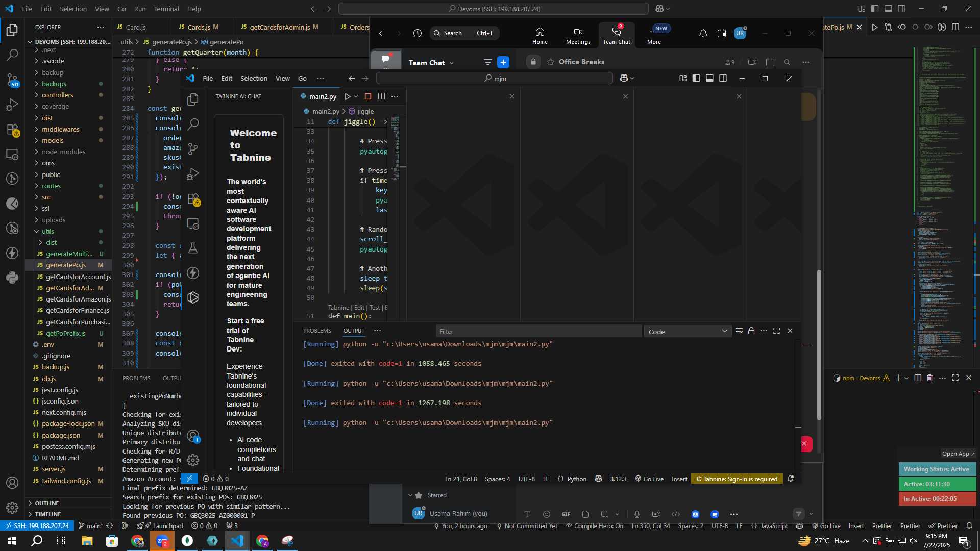
Task: Open Remote Explorer in main activity bar
Action: click(12, 154)
